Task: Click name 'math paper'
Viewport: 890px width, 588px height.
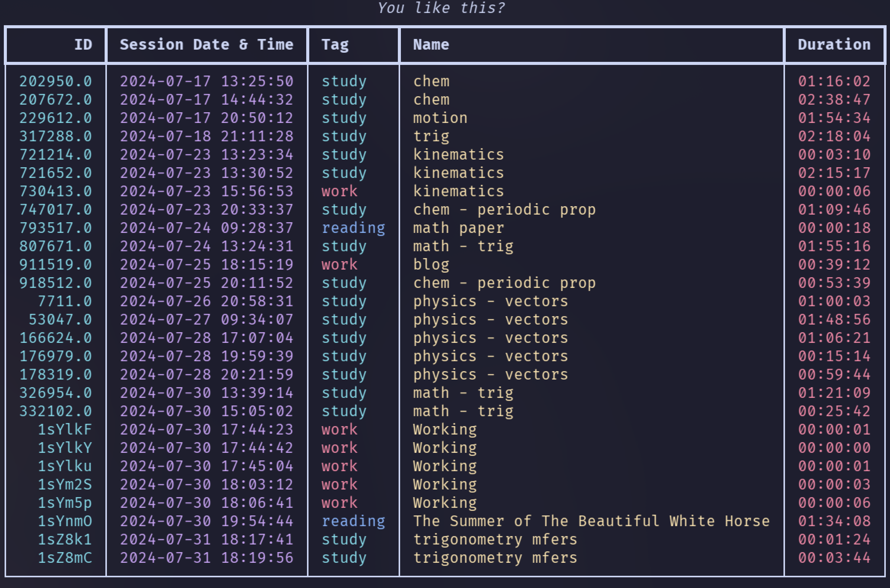Action: click(459, 228)
